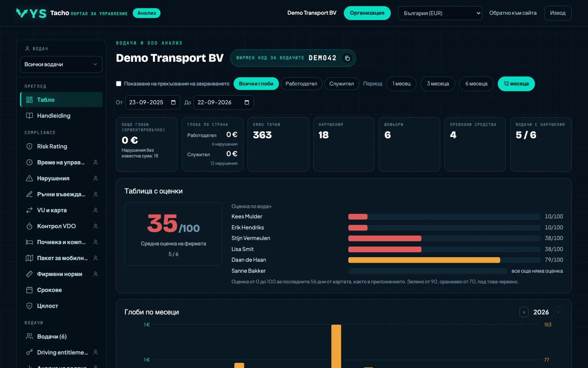Click Stijn Vermeulen red score bar
The image size is (588, 368).
click(x=385, y=238)
